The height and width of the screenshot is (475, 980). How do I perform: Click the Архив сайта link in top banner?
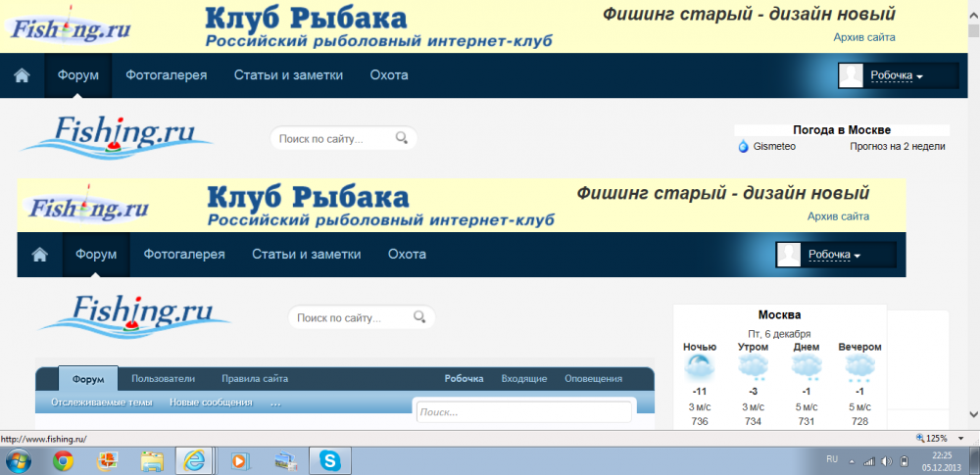(863, 37)
